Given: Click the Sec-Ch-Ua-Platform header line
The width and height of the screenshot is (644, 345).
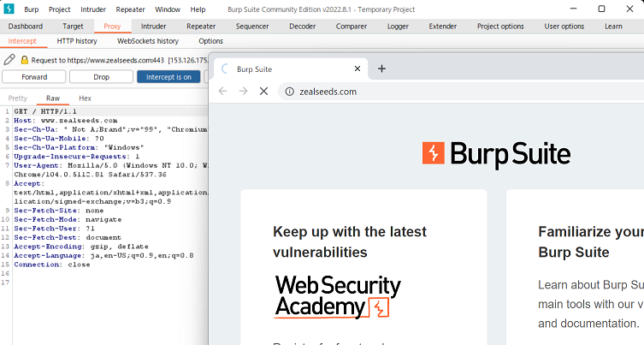Looking at the screenshot, I should [x=79, y=147].
